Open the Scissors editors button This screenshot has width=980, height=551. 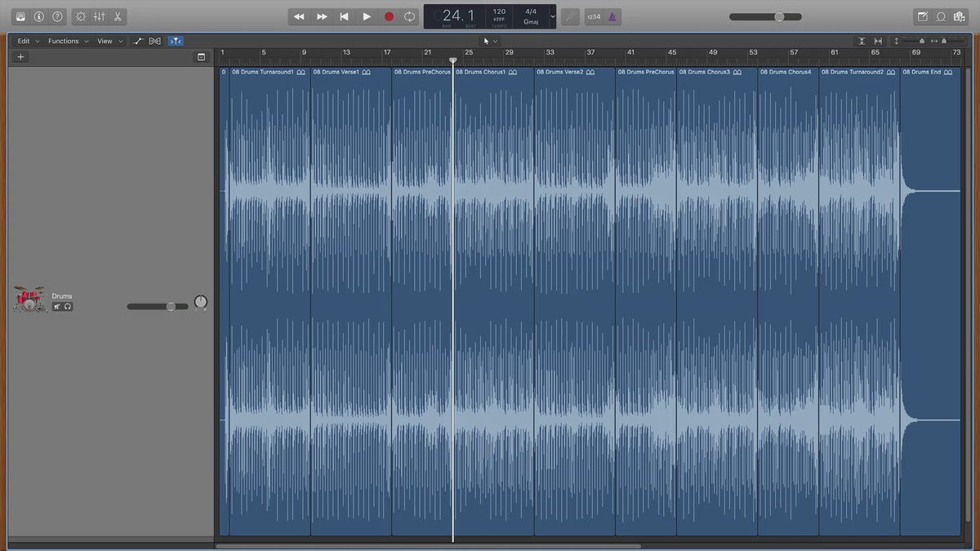click(x=118, y=16)
